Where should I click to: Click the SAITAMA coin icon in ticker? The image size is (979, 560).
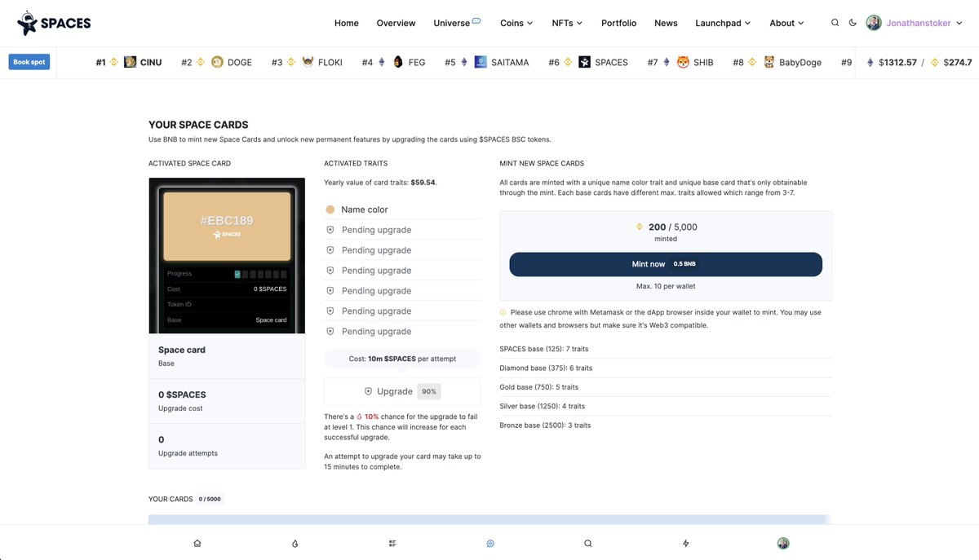[481, 62]
